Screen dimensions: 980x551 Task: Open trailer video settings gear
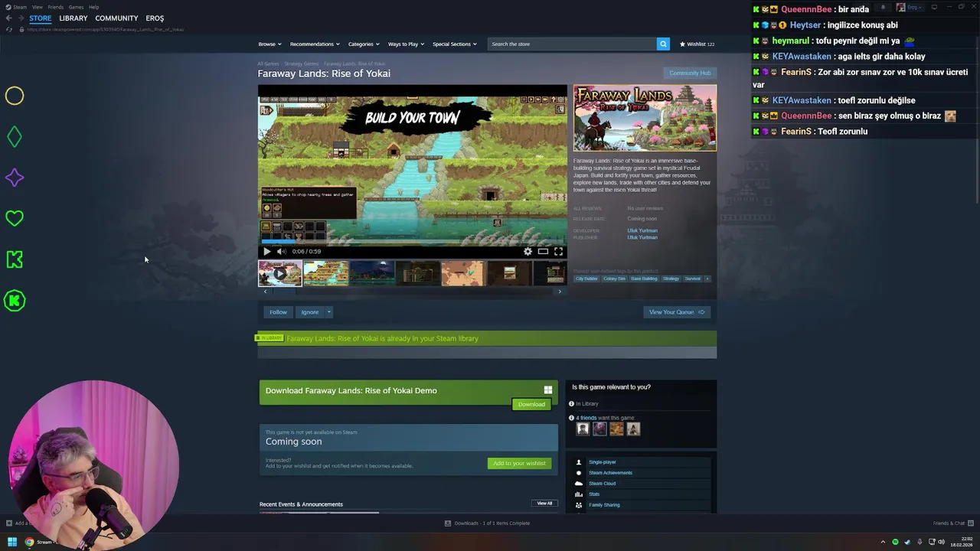pyautogui.click(x=528, y=251)
